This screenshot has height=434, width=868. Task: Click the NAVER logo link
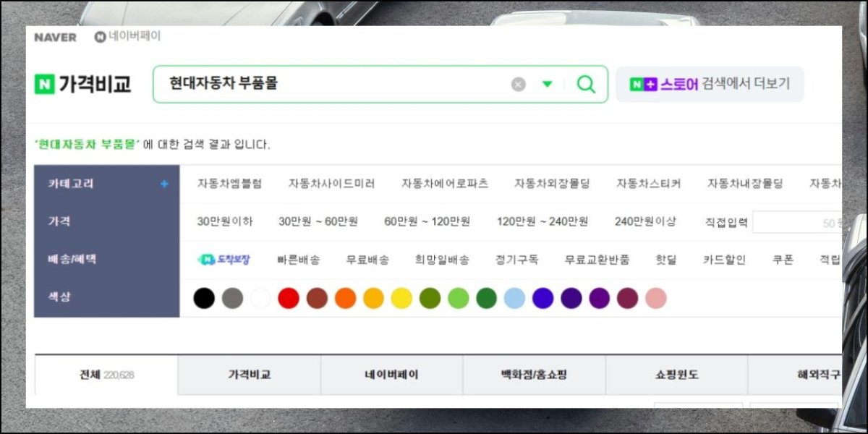(55, 38)
